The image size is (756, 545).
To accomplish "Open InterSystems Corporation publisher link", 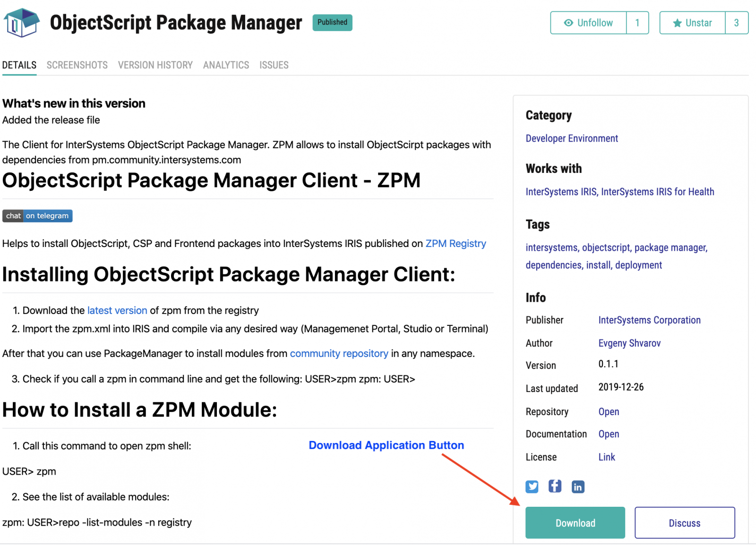I will point(650,320).
